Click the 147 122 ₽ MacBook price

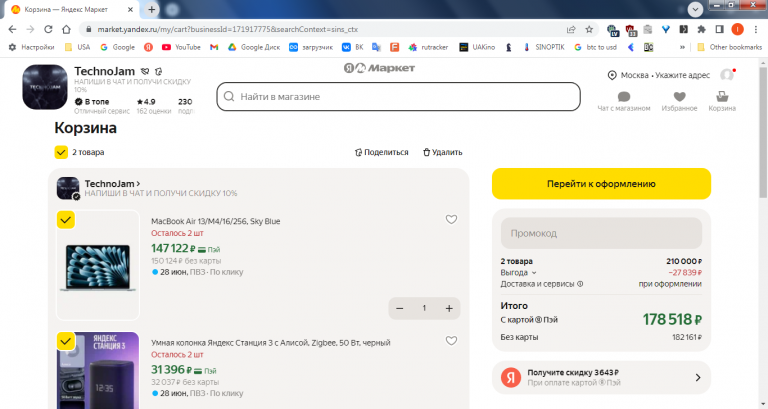click(x=173, y=248)
